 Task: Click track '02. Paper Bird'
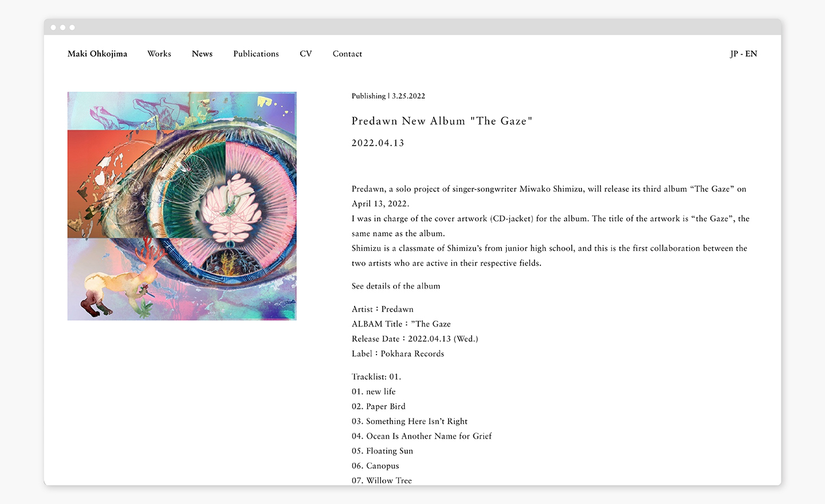point(379,407)
